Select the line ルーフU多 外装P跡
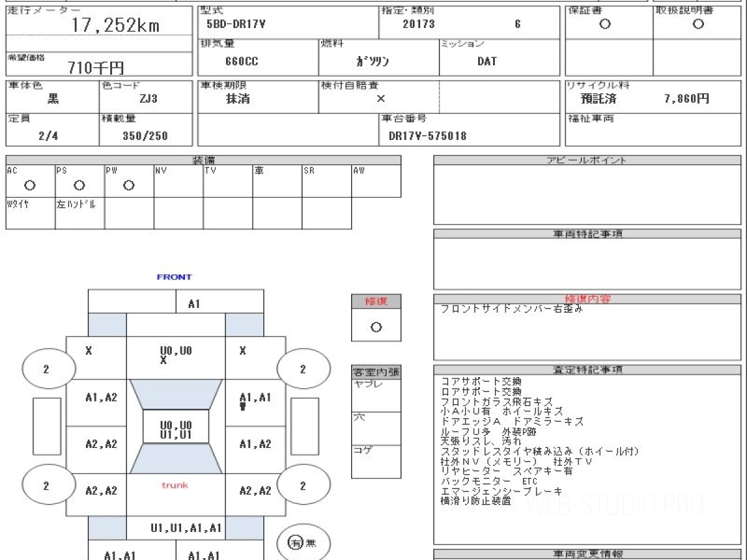Screen dimensions: 747x560 click(x=489, y=432)
